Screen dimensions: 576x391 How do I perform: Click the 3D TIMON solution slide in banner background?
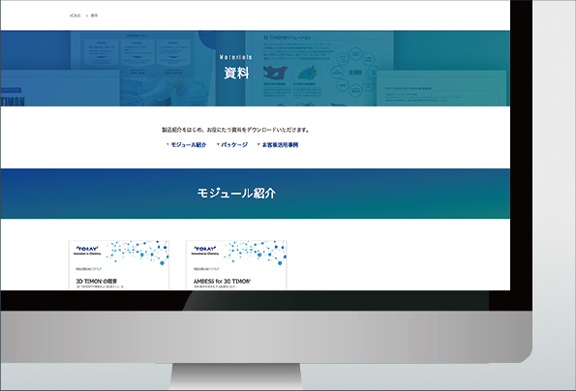pos(319,68)
